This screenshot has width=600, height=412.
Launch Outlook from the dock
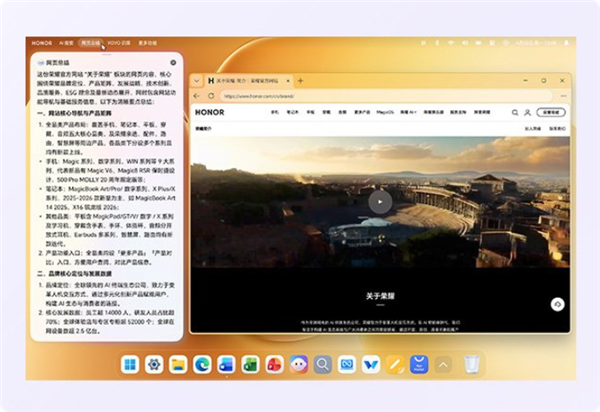point(226,365)
